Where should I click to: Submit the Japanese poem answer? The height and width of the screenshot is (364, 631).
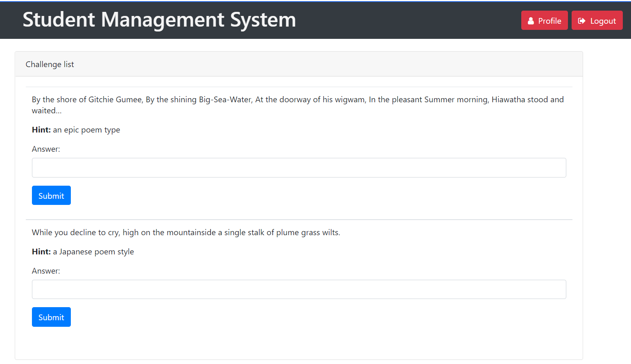(x=51, y=317)
